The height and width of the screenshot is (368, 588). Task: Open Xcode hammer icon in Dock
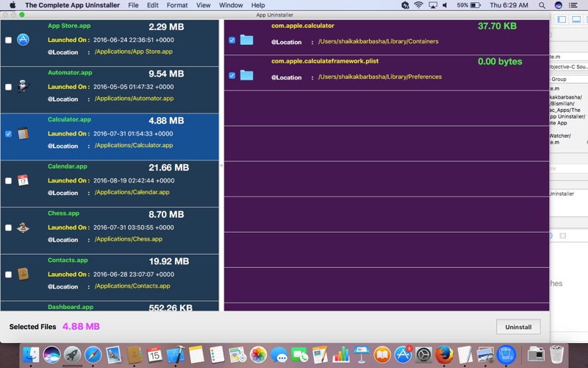point(175,355)
